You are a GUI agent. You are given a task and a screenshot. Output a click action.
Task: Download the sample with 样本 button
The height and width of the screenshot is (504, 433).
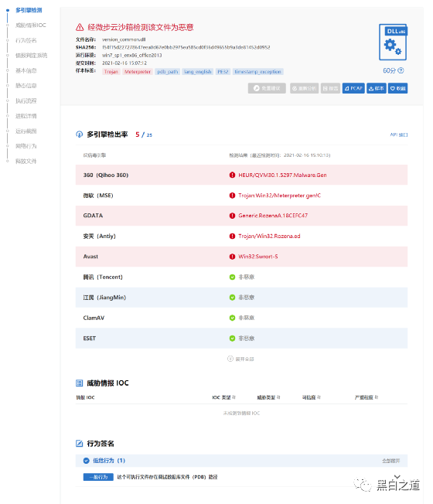(376, 88)
